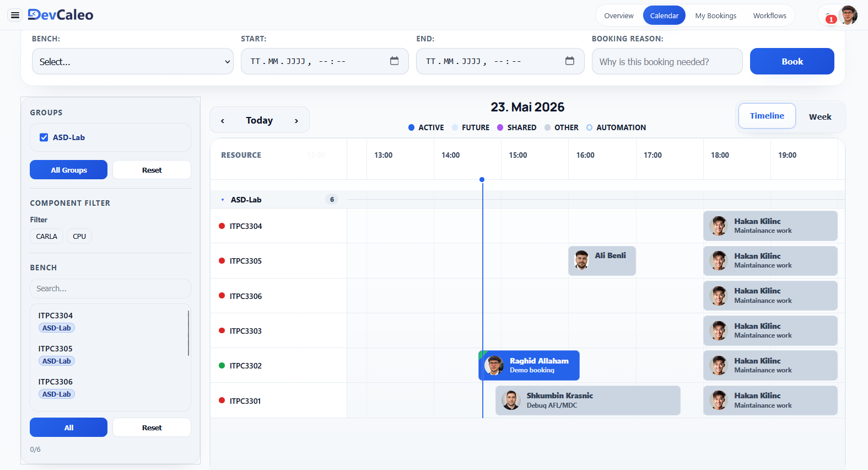Click the 23. Mai 2026 date heading
The width and height of the screenshot is (868, 470).
527,107
